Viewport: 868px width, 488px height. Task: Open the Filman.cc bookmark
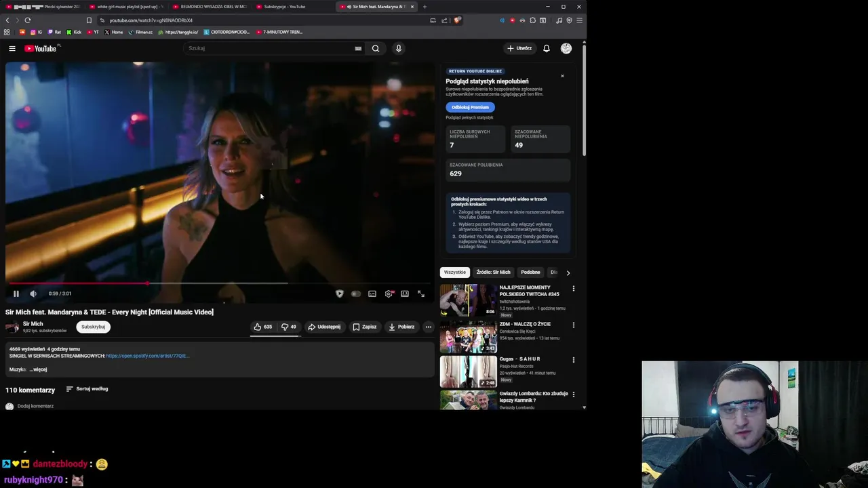(x=140, y=32)
